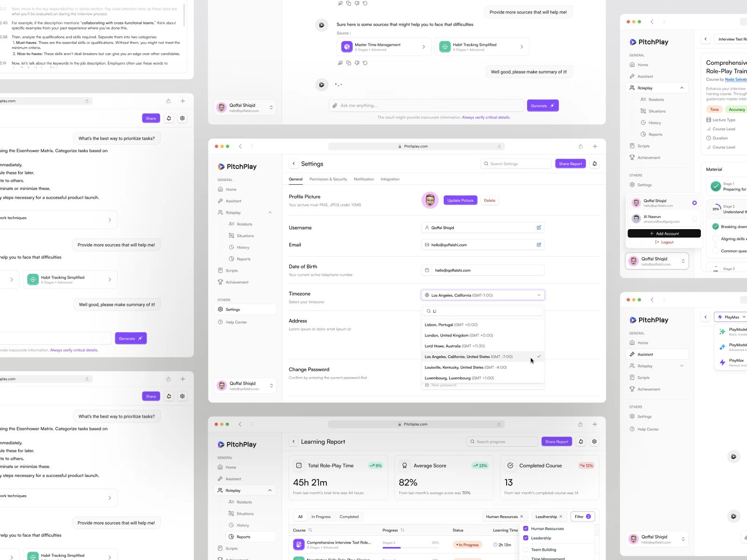Open the Filter dropdown in Learning Report
This screenshot has height=560, width=747.
pyautogui.click(x=583, y=517)
